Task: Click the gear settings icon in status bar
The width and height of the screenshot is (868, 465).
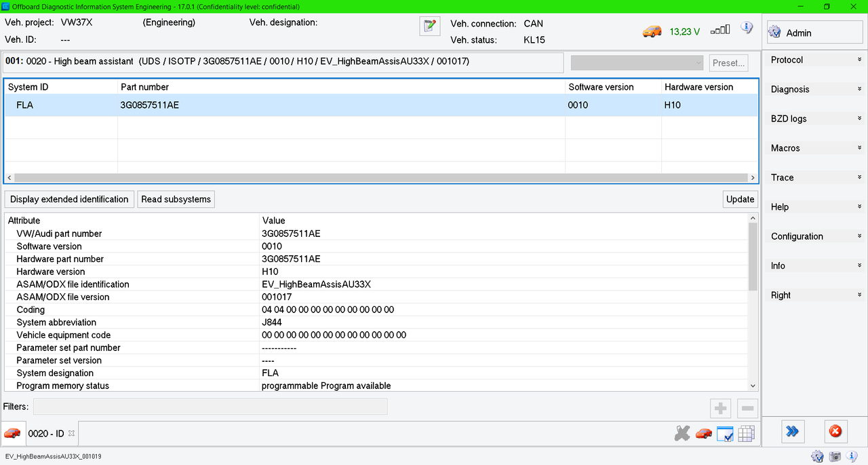Action: point(817,457)
